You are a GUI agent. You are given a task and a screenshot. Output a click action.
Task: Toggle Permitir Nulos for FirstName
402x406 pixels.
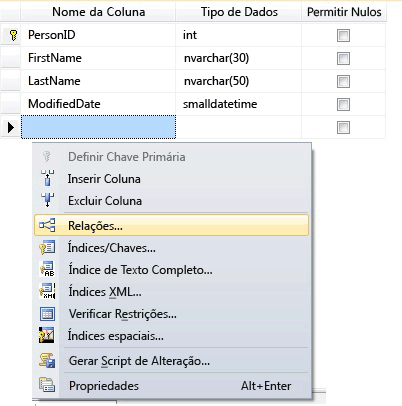(343, 58)
